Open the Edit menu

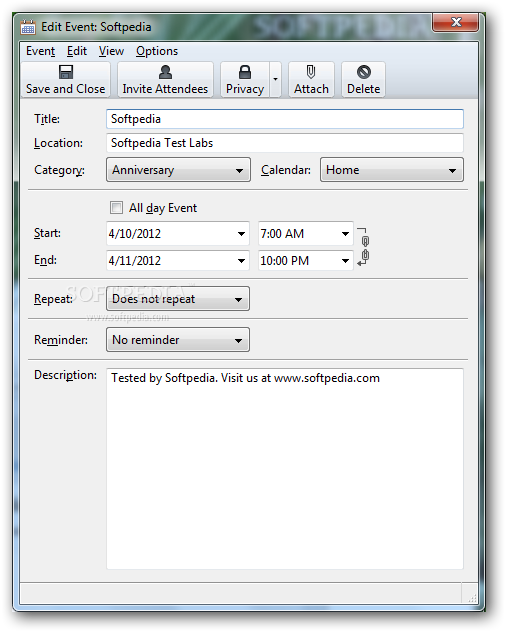coord(77,51)
